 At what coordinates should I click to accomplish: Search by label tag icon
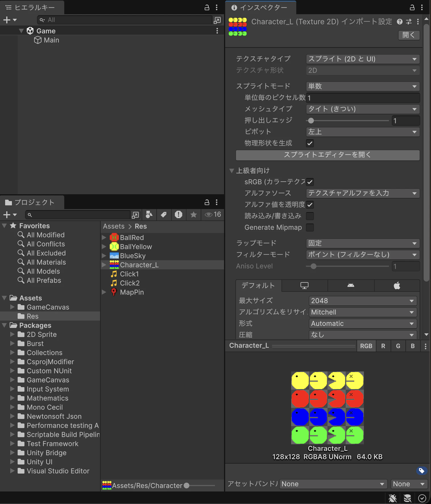pyautogui.click(x=164, y=215)
